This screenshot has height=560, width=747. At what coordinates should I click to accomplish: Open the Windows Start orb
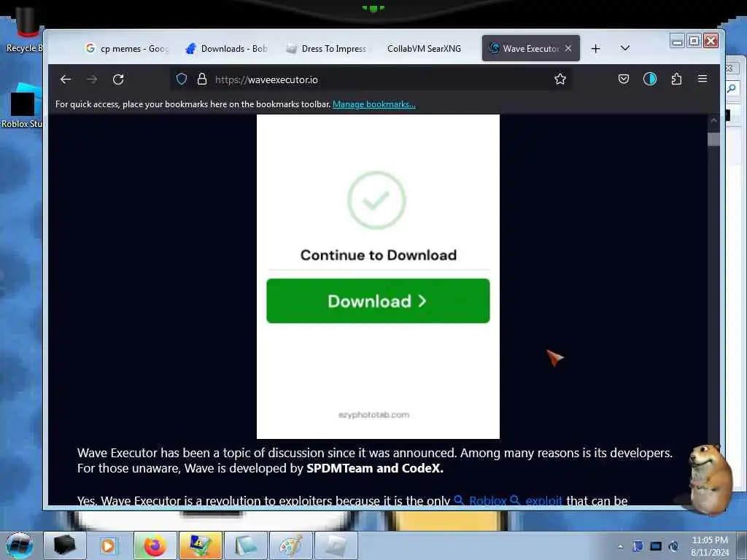pyautogui.click(x=20, y=545)
